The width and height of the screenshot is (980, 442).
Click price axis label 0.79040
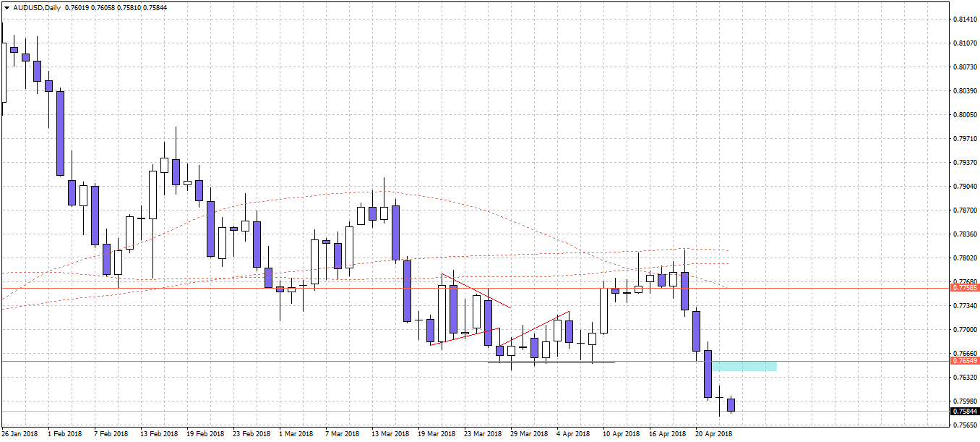[966, 187]
